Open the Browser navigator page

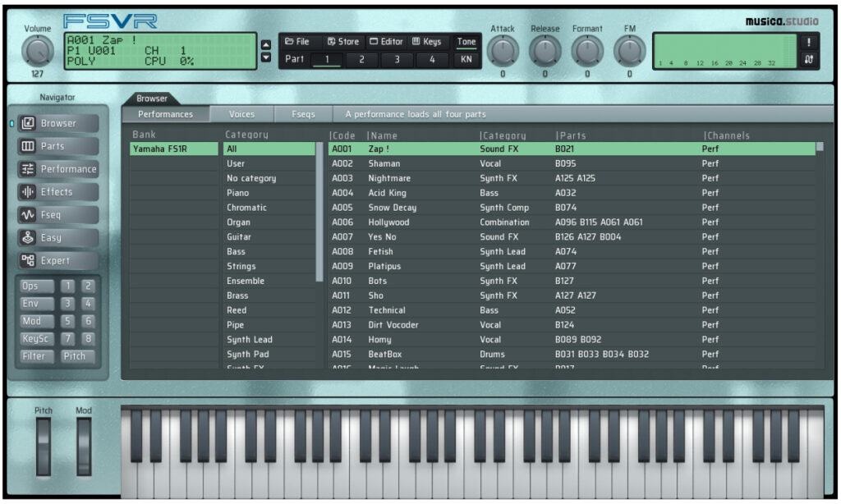coord(58,123)
